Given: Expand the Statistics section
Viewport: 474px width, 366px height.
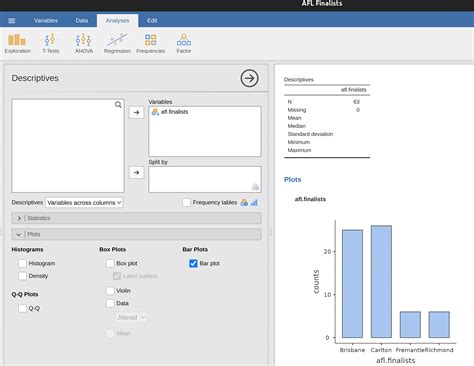Looking at the screenshot, I should (136, 218).
